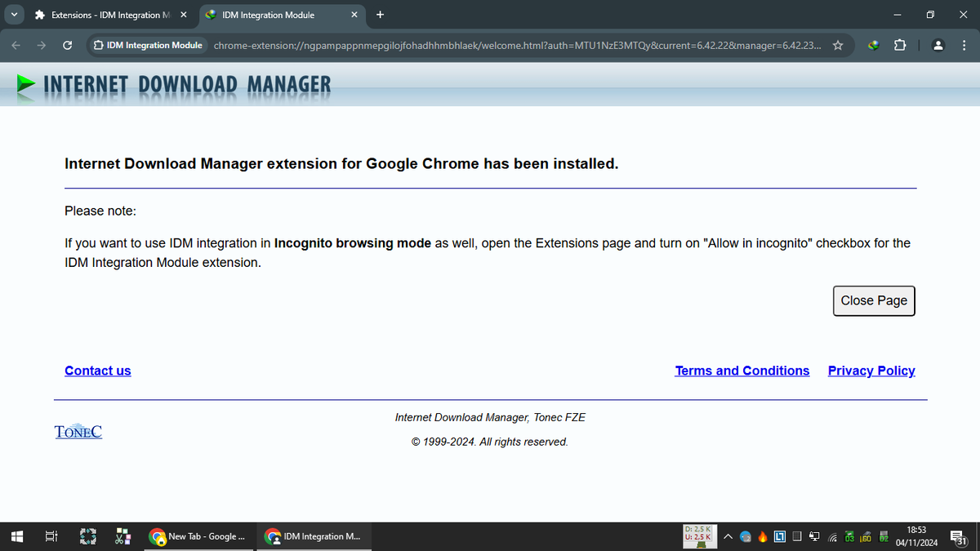Open the Contact us link
This screenshot has width=980, height=551.
[98, 371]
